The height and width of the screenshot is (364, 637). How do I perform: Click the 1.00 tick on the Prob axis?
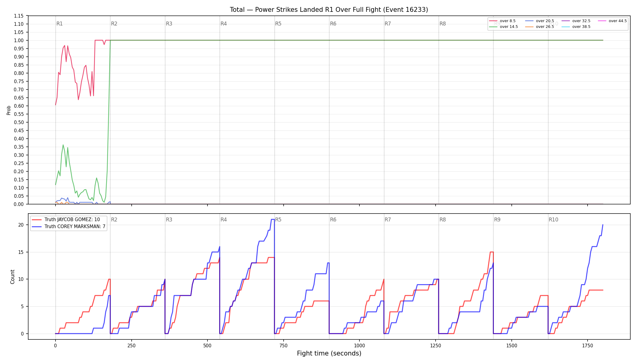[x=19, y=40]
